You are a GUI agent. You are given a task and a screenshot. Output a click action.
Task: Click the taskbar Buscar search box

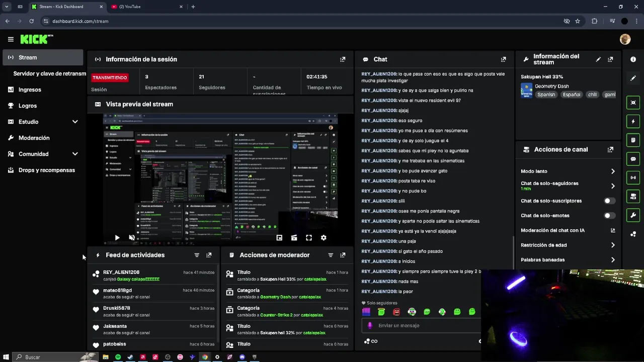(x=55, y=357)
